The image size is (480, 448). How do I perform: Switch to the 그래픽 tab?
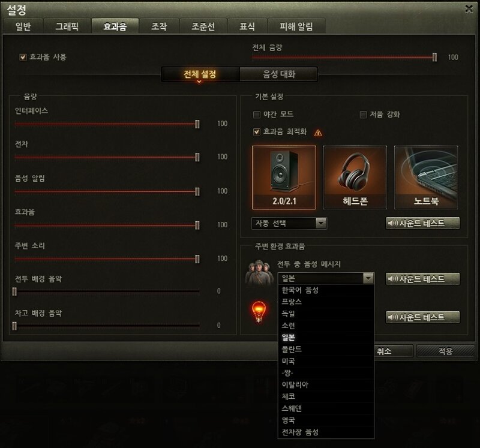coord(67,26)
